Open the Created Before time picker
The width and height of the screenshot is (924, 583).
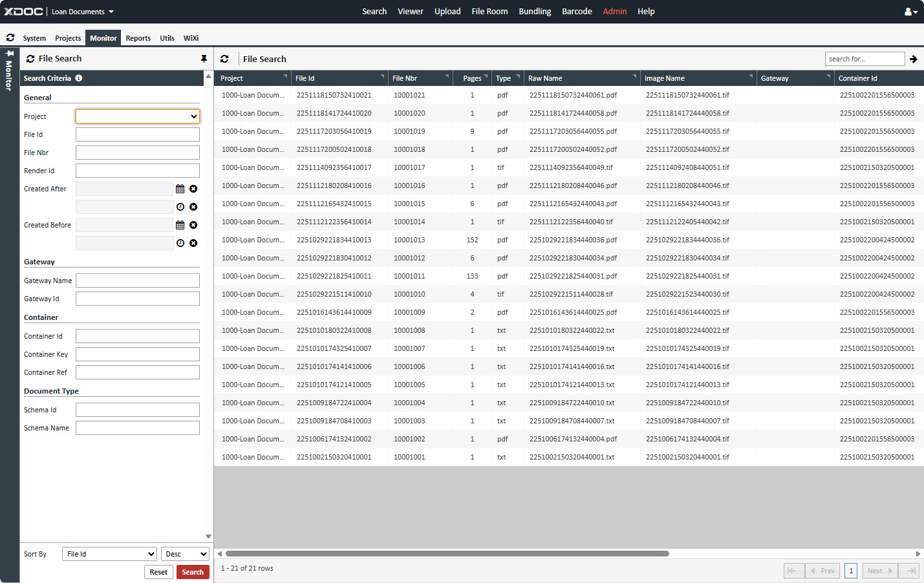click(180, 243)
